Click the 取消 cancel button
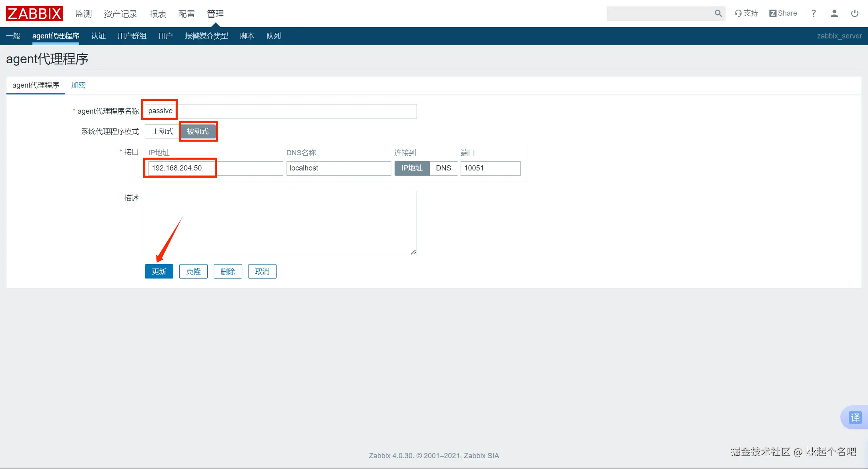The image size is (868, 469). point(262,271)
